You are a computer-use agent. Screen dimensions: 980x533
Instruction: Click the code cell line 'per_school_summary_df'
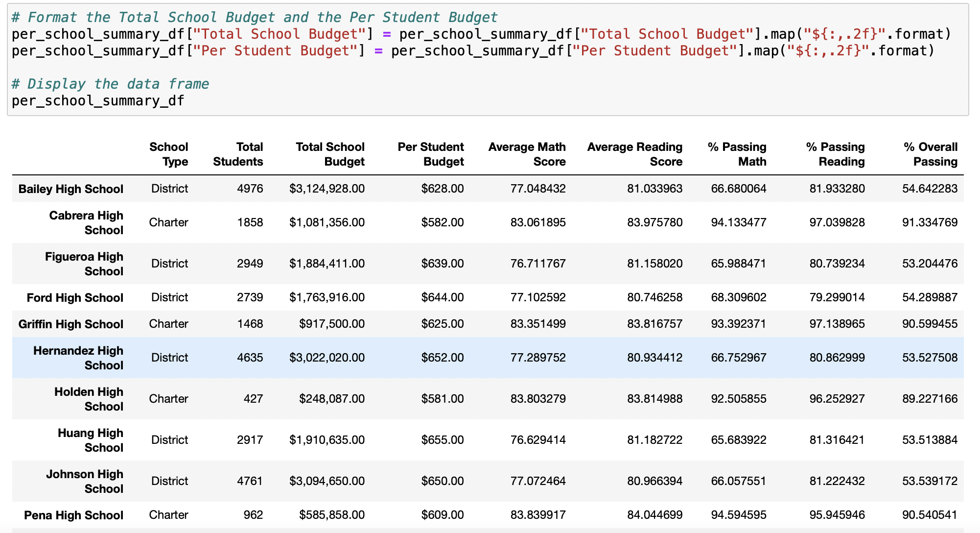point(98,100)
